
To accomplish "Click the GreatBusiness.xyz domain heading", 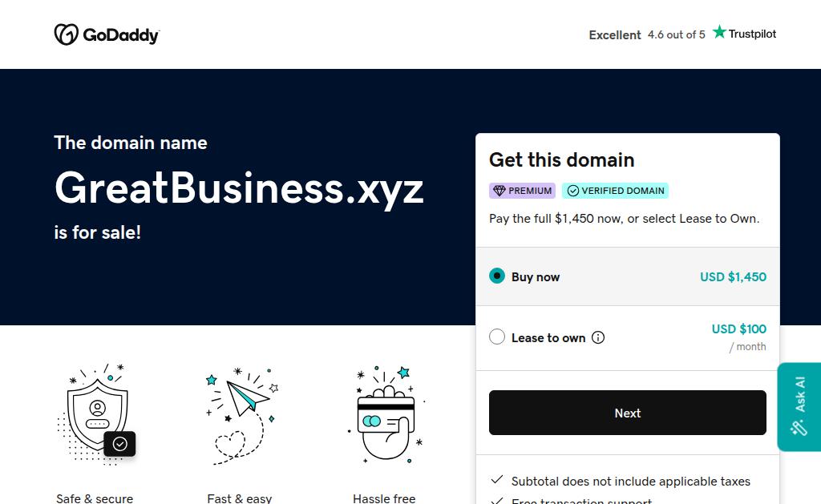I will (x=239, y=187).
